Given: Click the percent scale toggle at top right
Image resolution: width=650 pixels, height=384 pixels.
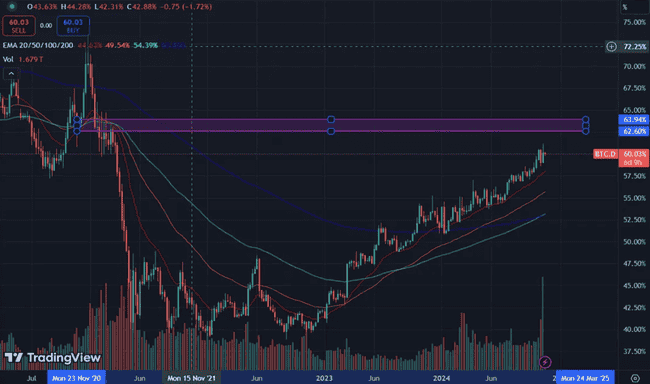Looking at the screenshot, I should [625, 7].
